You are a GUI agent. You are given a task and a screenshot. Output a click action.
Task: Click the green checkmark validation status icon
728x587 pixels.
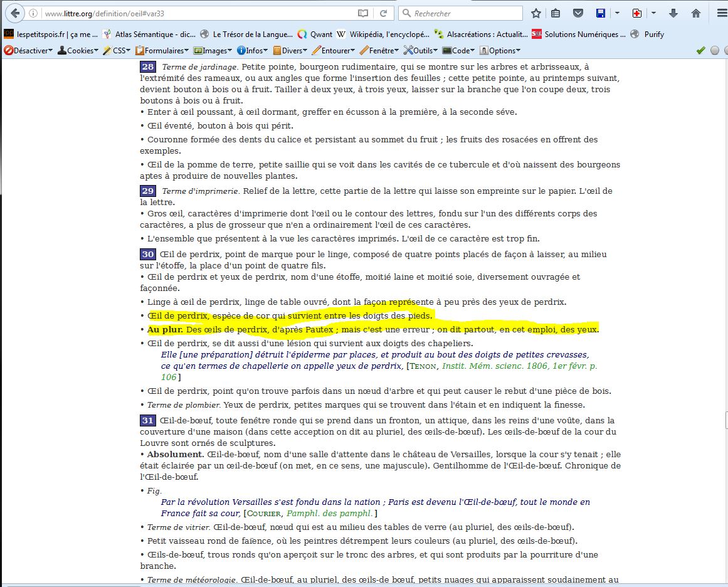pyautogui.click(x=700, y=50)
